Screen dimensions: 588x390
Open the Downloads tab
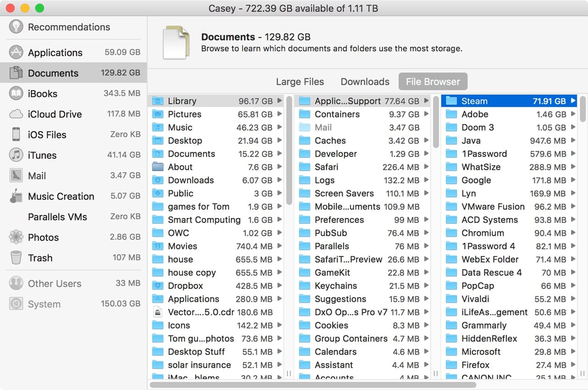pyautogui.click(x=365, y=82)
